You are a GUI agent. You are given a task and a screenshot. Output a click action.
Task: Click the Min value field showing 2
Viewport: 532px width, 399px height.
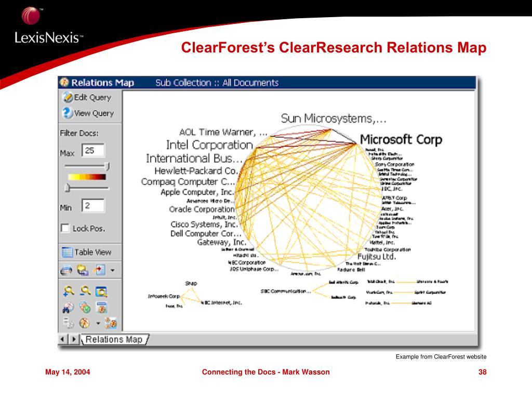94,206
